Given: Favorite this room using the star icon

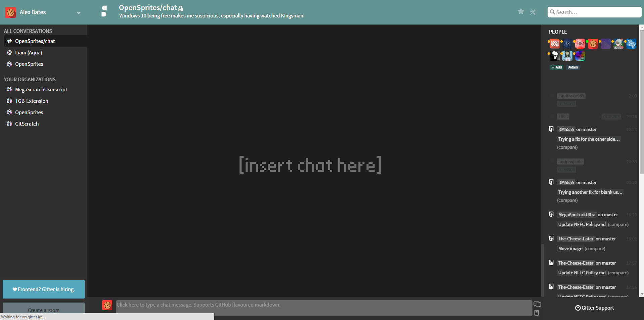Looking at the screenshot, I should tap(521, 11).
